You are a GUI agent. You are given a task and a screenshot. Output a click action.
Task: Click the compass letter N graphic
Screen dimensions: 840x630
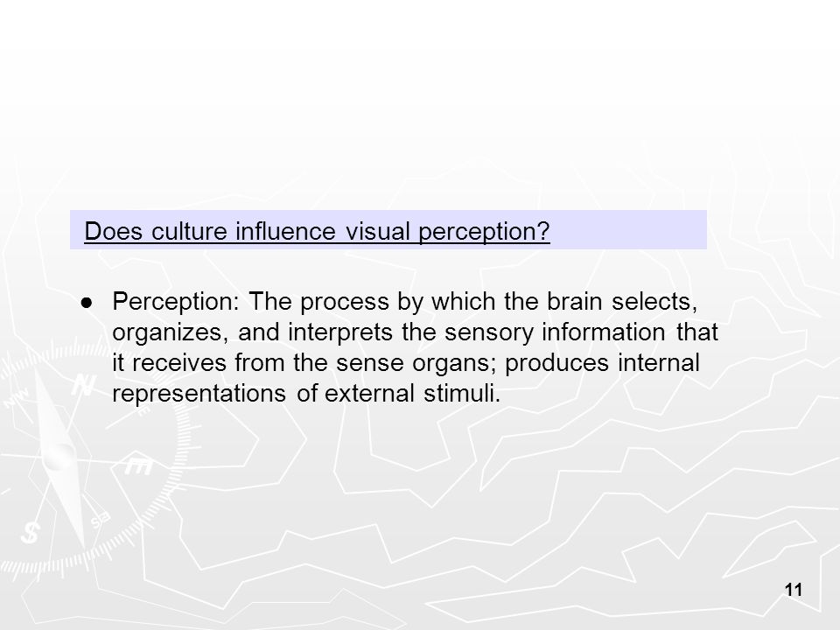pyautogui.click(x=84, y=383)
